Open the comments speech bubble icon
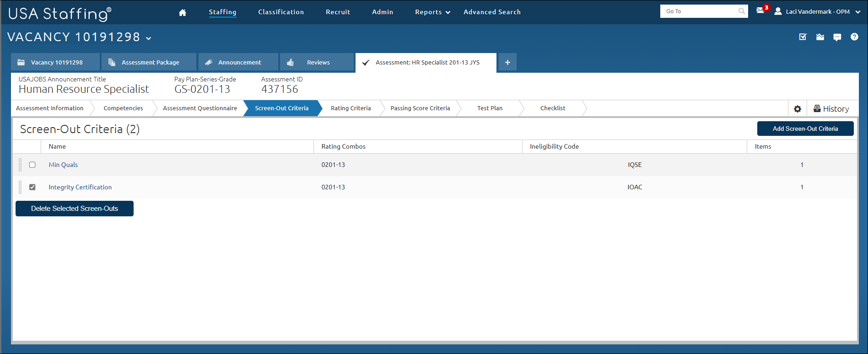The image size is (868, 354). [x=837, y=37]
